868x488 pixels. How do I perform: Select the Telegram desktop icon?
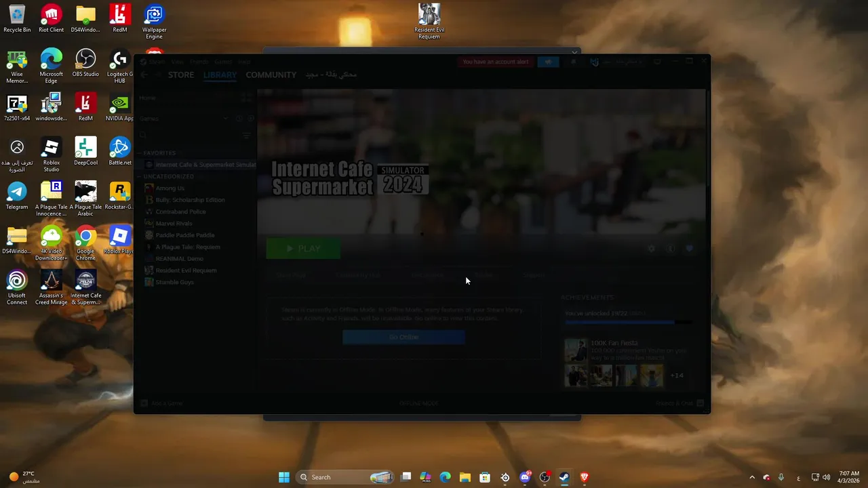click(17, 197)
